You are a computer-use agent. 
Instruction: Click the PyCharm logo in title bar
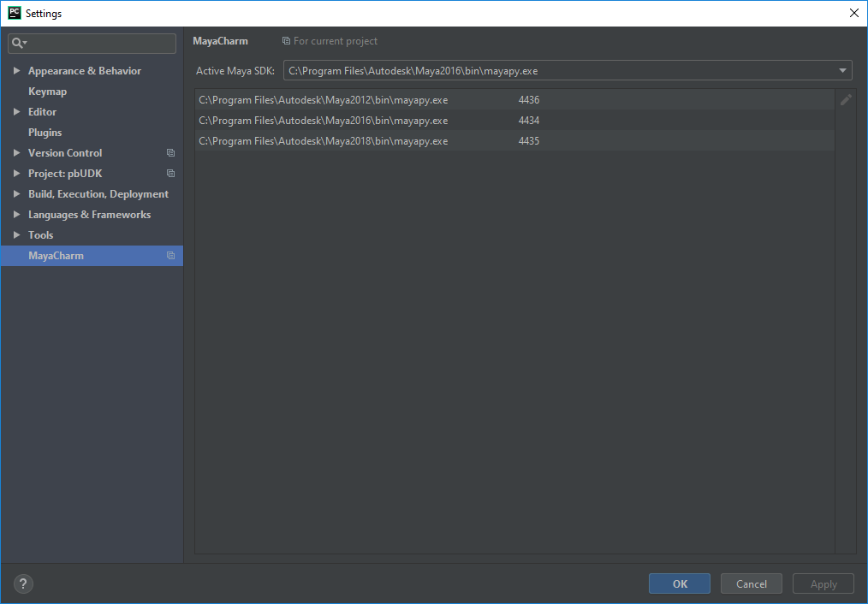click(x=14, y=14)
